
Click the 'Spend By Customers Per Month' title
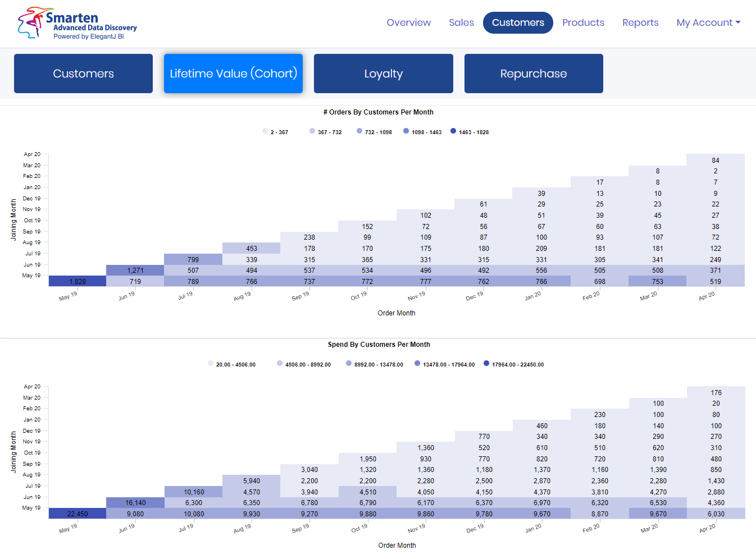379,345
